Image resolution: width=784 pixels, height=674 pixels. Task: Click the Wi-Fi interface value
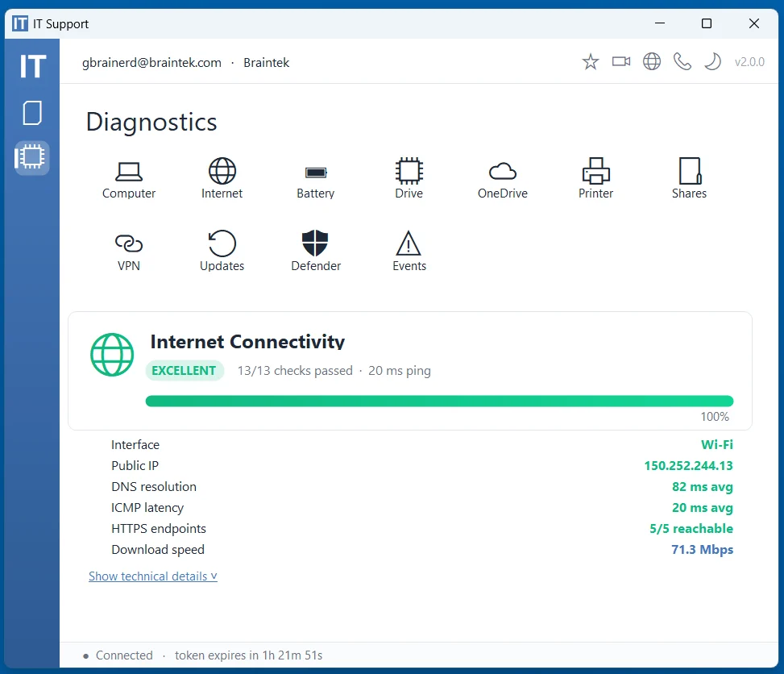click(x=716, y=444)
